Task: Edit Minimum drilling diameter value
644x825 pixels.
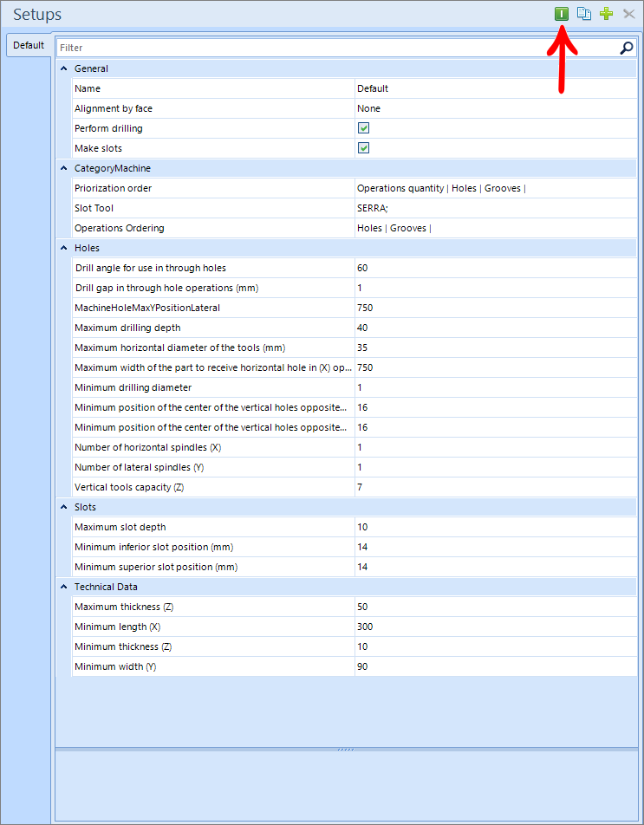Action: (496, 387)
